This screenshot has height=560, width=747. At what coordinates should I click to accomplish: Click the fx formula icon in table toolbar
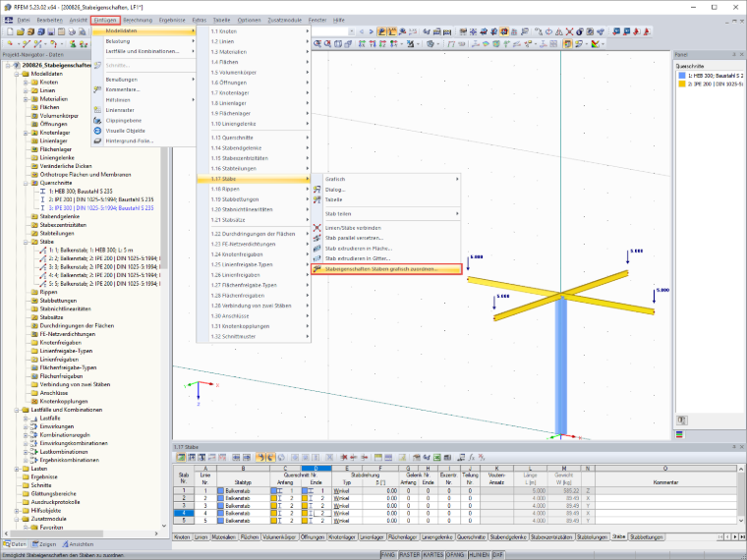pos(472,457)
